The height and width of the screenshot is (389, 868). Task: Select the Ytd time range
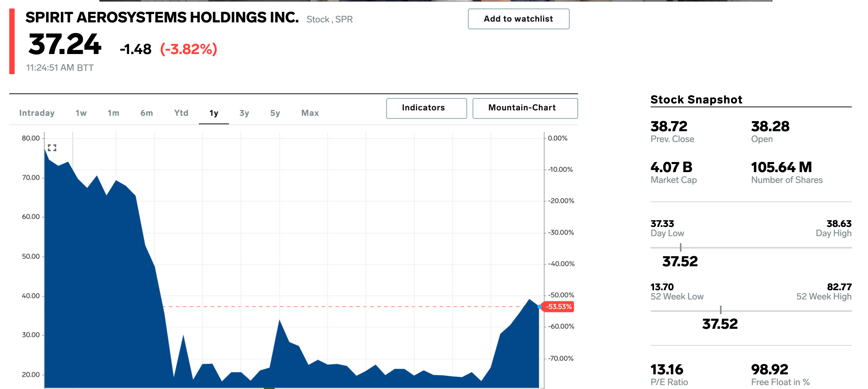coord(181,113)
